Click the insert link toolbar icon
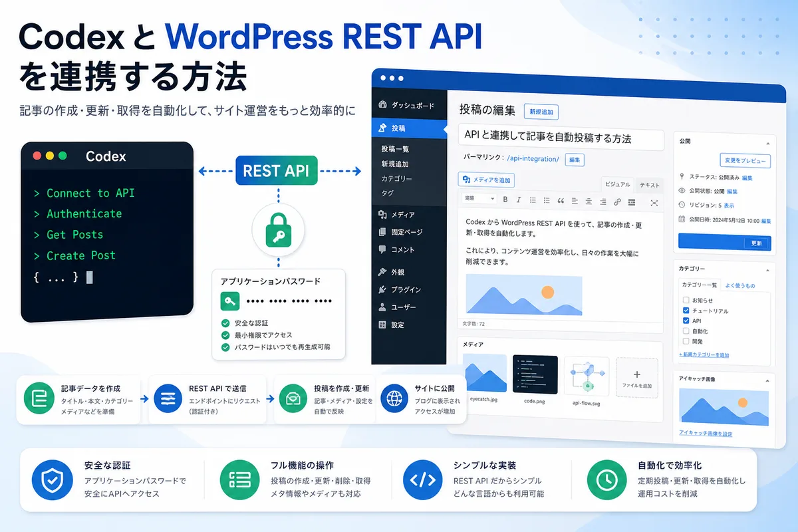Image resolution: width=798 pixels, height=532 pixels. [x=617, y=201]
